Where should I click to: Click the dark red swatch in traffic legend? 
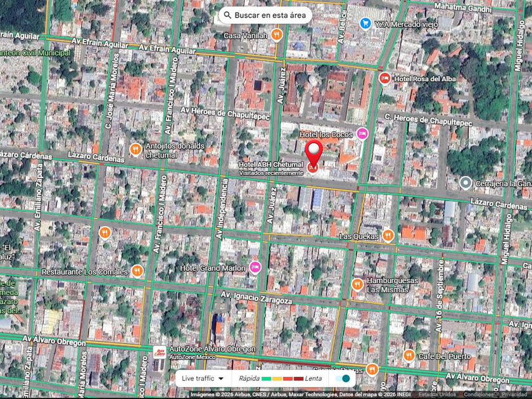coord(298,379)
